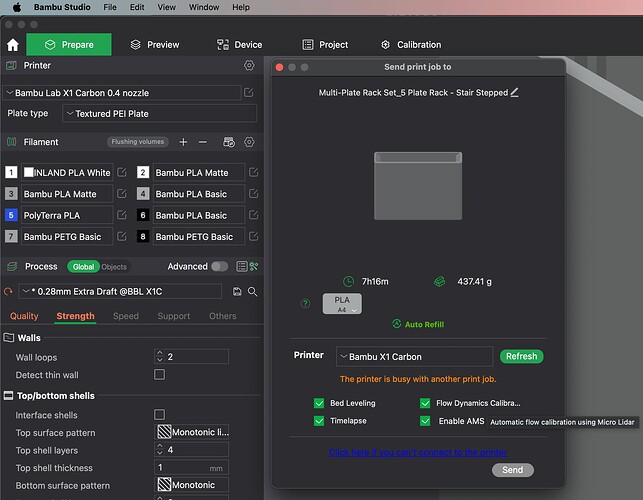Click filament 8 black color swatch
The width and height of the screenshot is (643, 500).
pyautogui.click(x=143, y=236)
